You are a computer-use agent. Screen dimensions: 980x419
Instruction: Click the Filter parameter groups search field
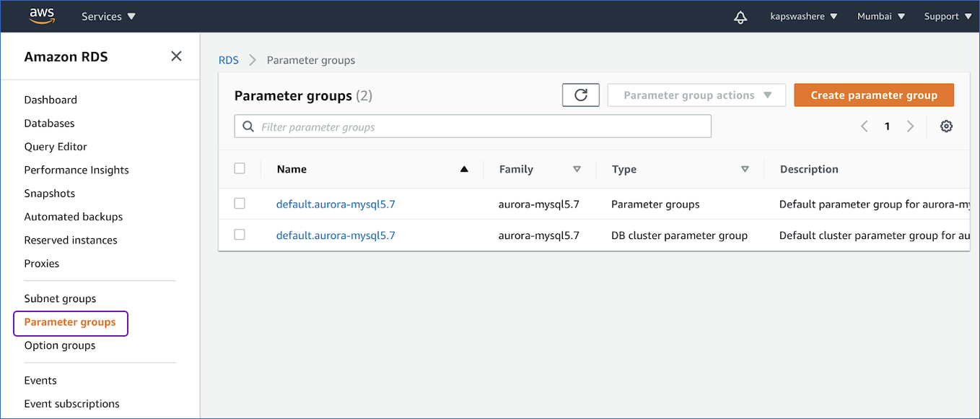[473, 126]
